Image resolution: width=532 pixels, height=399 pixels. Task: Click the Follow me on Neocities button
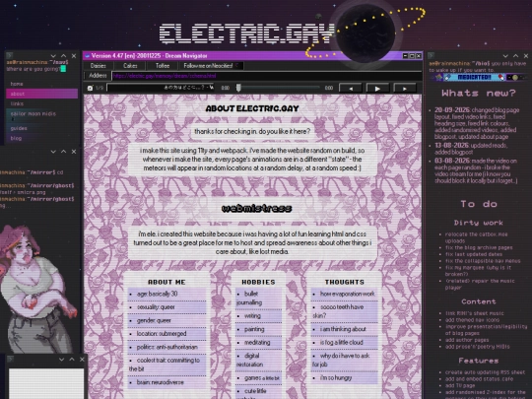[211, 66]
